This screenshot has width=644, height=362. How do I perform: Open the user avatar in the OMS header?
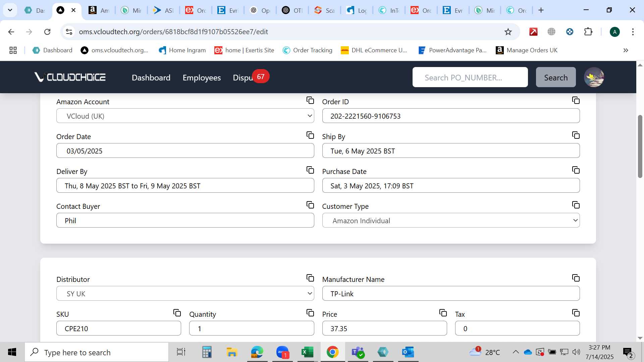click(x=594, y=77)
